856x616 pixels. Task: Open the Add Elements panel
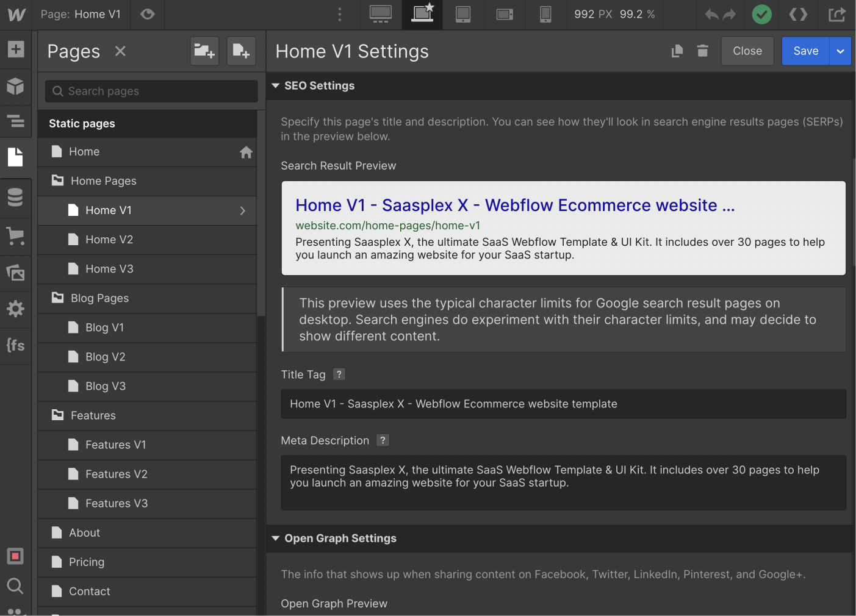point(15,49)
